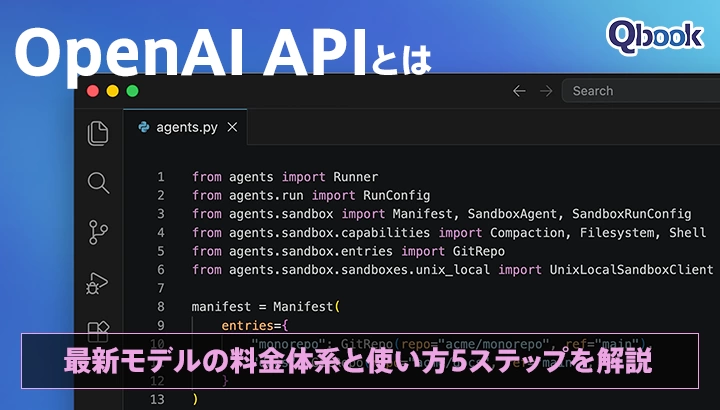This screenshot has height=410, width=720.
Task: Open the Search magnifier in activity bar
Action: tap(98, 183)
